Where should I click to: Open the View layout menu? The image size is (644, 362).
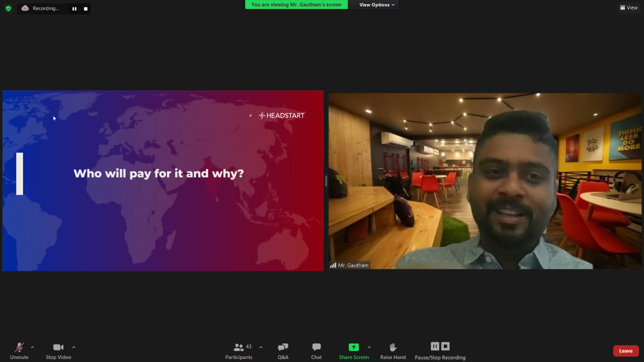coord(629,8)
